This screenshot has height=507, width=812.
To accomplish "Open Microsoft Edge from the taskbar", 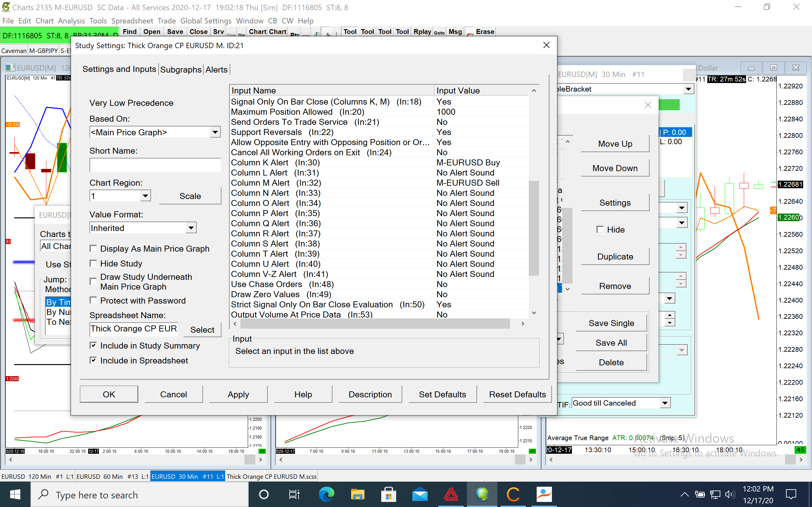I will [326, 495].
